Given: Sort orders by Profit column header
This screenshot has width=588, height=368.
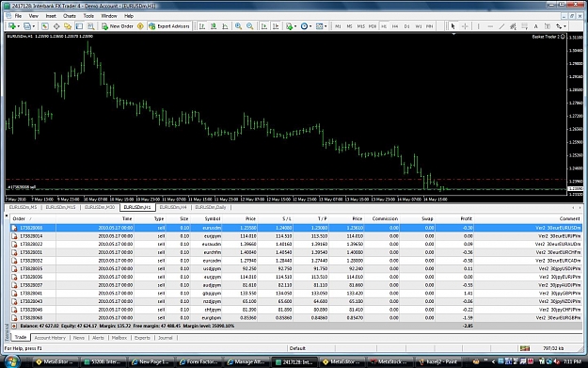Looking at the screenshot, I should (466, 218).
